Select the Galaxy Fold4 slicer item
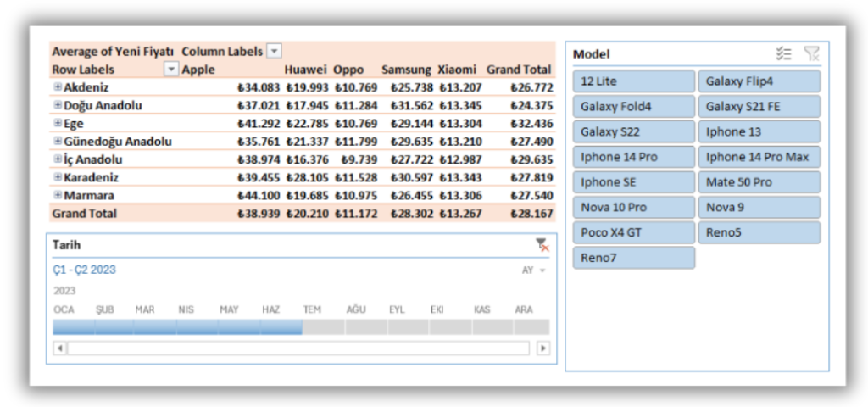This screenshot has height=407, width=868. pyautogui.click(x=634, y=106)
